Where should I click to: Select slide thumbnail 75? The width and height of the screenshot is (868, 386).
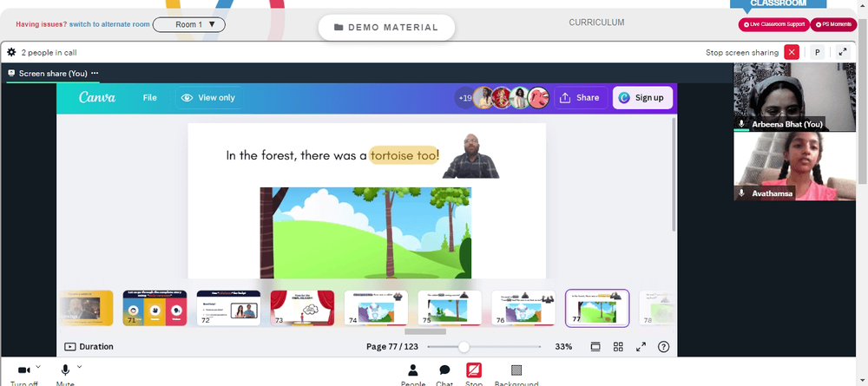click(450, 308)
